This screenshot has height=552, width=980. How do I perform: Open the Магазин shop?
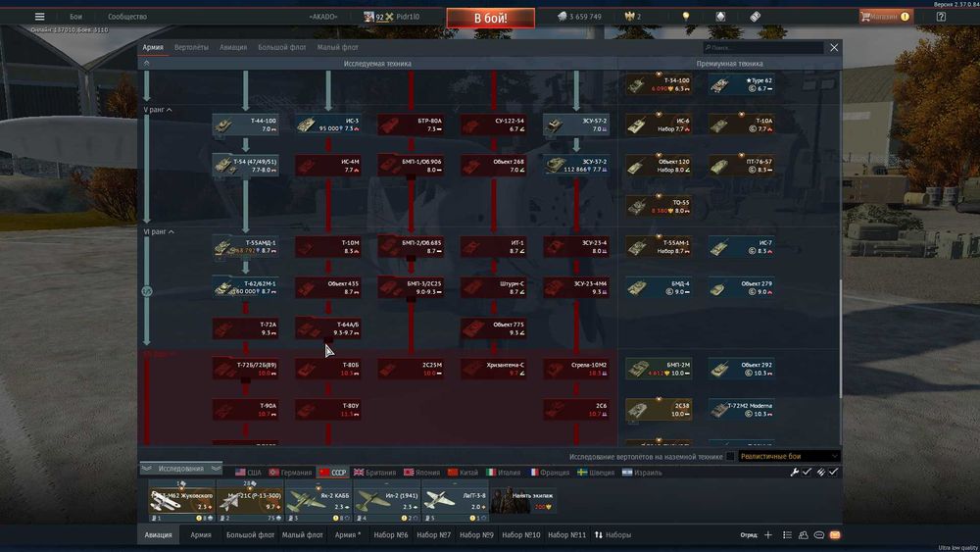point(886,17)
